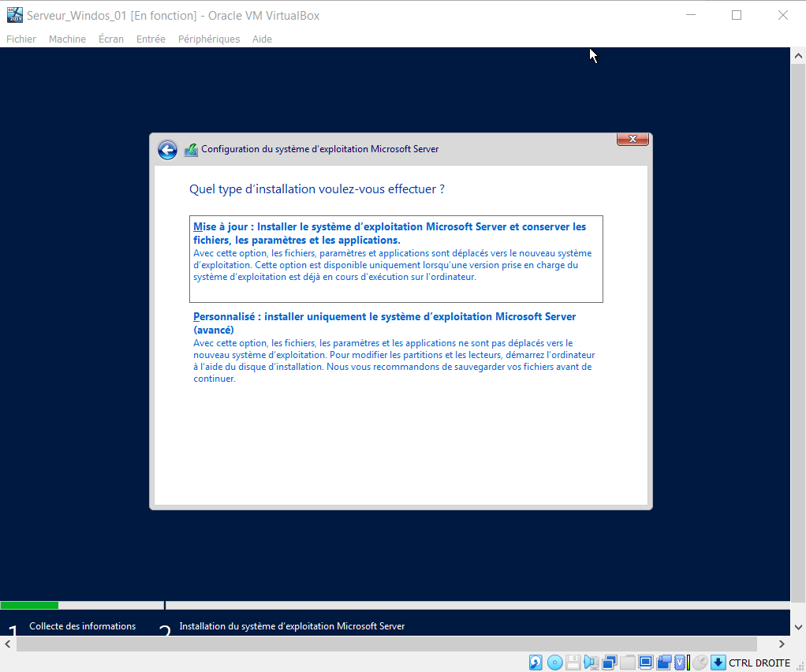Image resolution: width=806 pixels, height=672 pixels.
Task: Click the floppy disk icon in status bar
Action: point(573,663)
